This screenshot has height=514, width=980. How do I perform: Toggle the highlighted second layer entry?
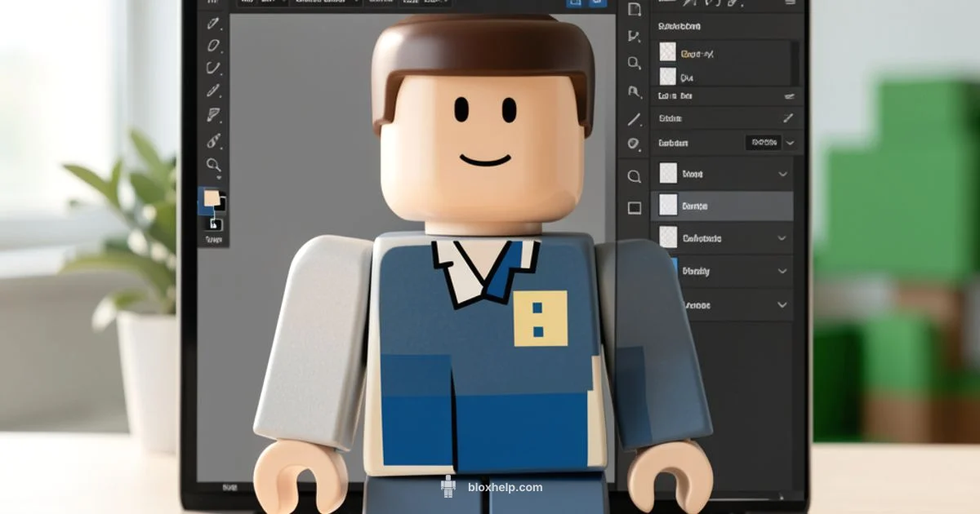coord(723,205)
